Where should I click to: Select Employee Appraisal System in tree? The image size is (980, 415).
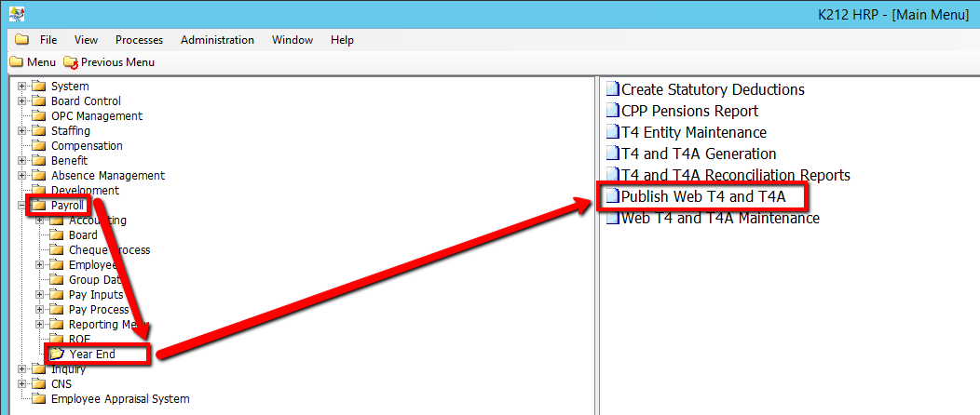click(x=119, y=399)
